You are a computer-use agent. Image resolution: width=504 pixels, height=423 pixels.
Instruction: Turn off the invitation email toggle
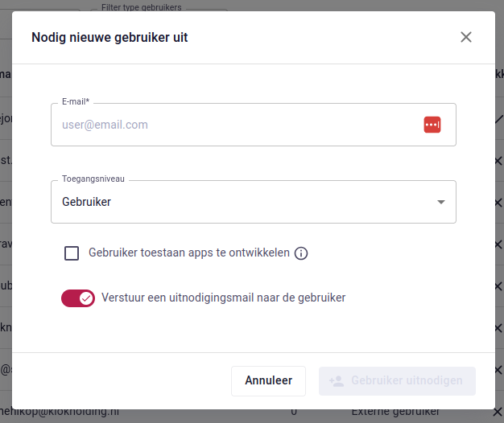click(78, 298)
